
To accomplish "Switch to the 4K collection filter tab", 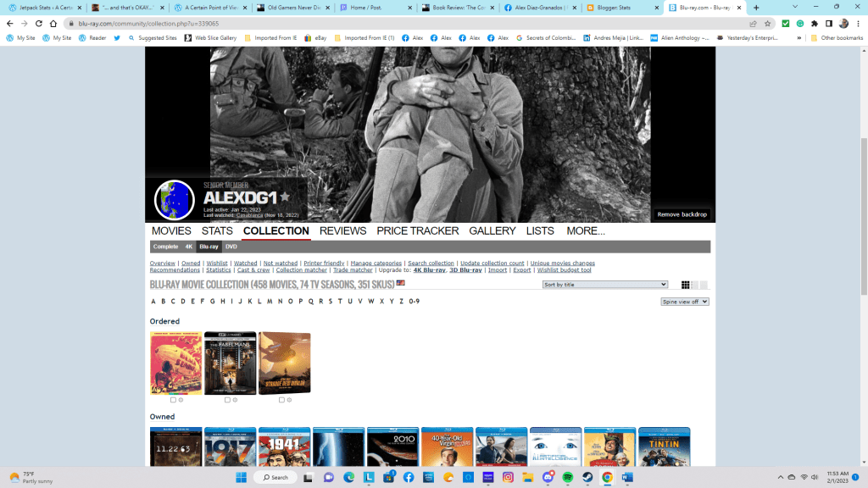I will (189, 247).
